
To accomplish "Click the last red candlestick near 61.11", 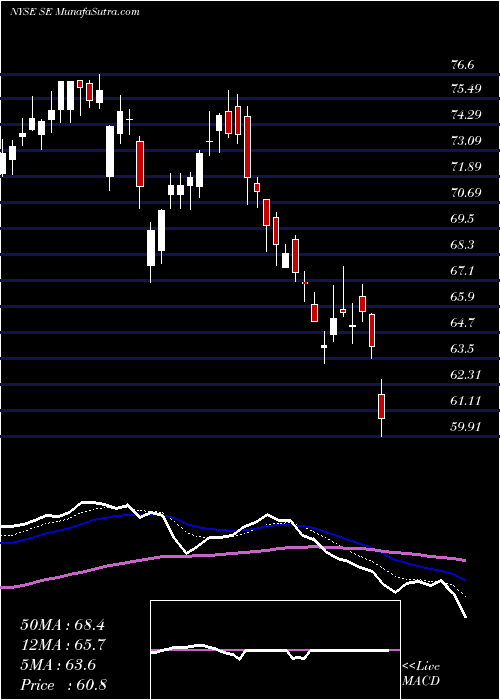I will tap(381, 406).
